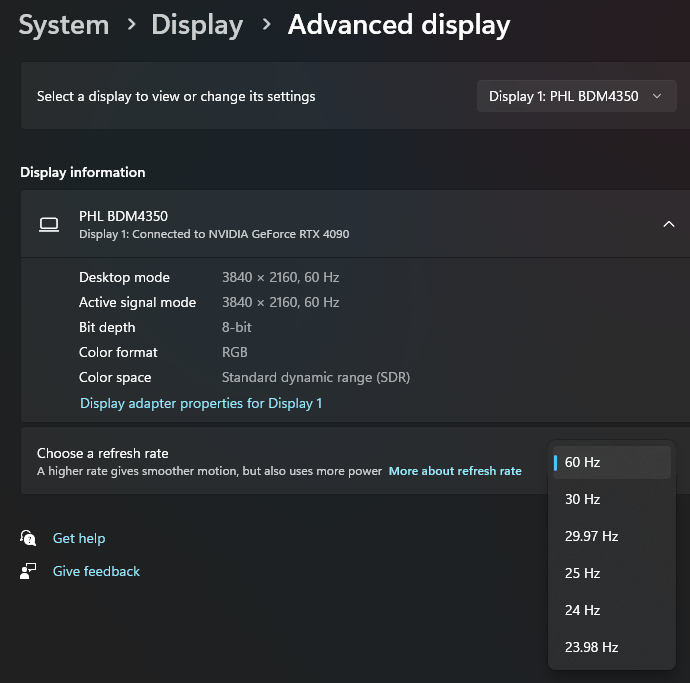Select 60 Hz refresh rate
This screenshot has height=683, width=690.
tap(612, 462)
